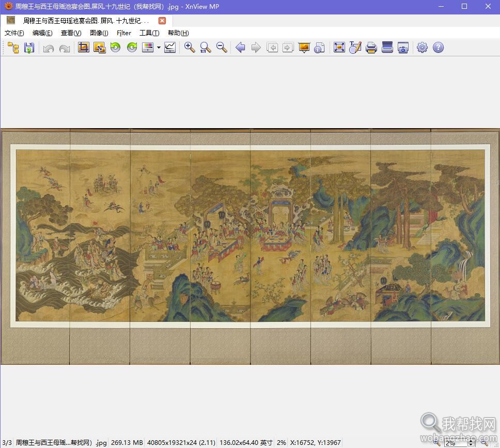The width and height of the screenshot is (500, 448).
Task: Redo the last change
Action: 65,48
